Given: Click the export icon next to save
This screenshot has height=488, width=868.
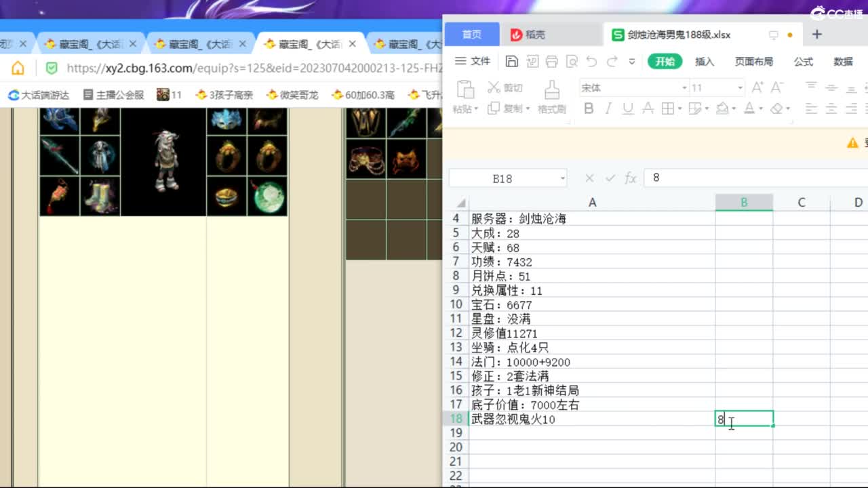Looking at the screenshot, I should pos(532,62).
